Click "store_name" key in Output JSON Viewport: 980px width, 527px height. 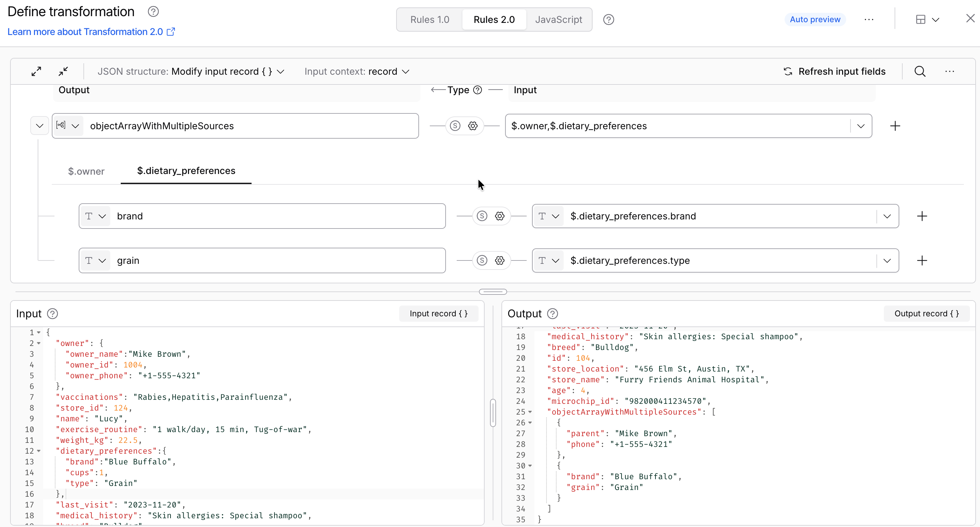(x=576, y=380)
